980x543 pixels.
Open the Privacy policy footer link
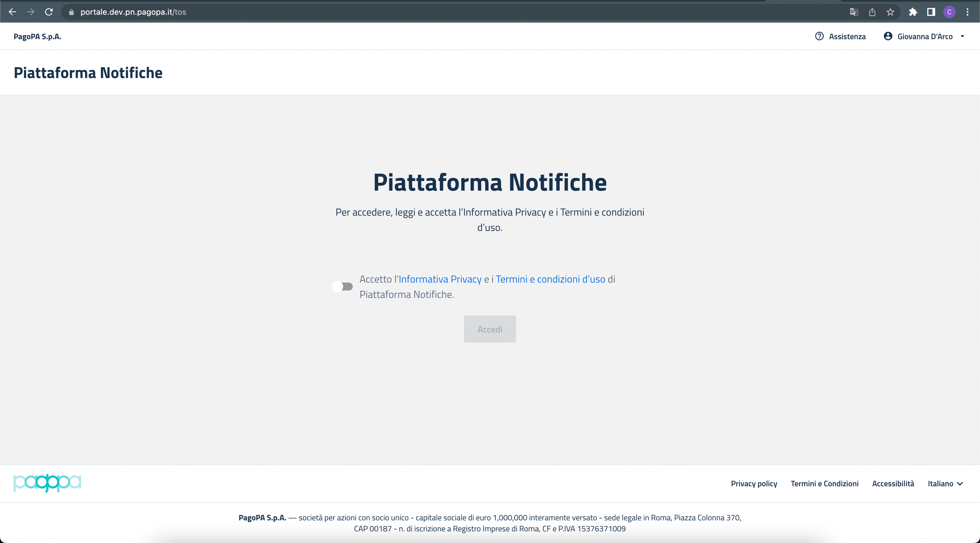[754, 483]
